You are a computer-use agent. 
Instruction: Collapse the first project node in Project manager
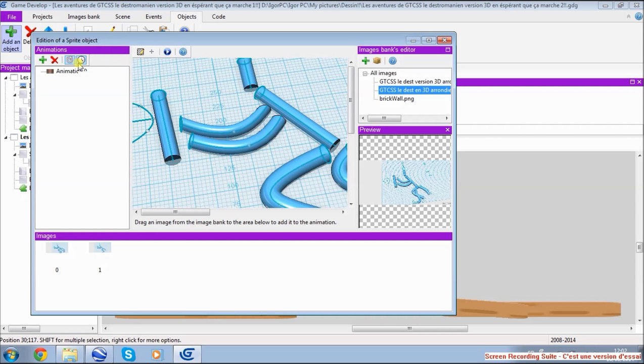(6, 77)
